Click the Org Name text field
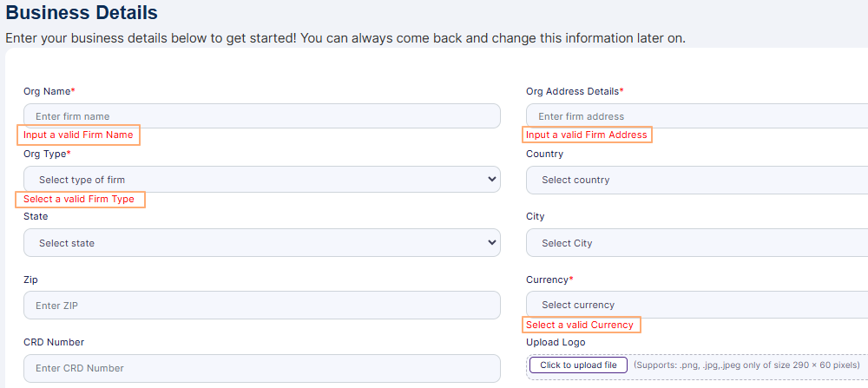 [260, 116]
